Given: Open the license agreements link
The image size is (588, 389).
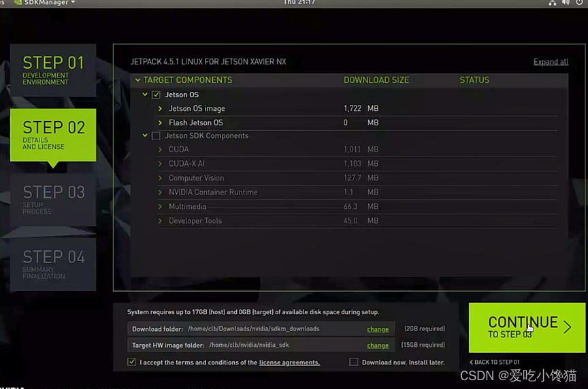Looking at the screenshot, I should coord(289,362).
